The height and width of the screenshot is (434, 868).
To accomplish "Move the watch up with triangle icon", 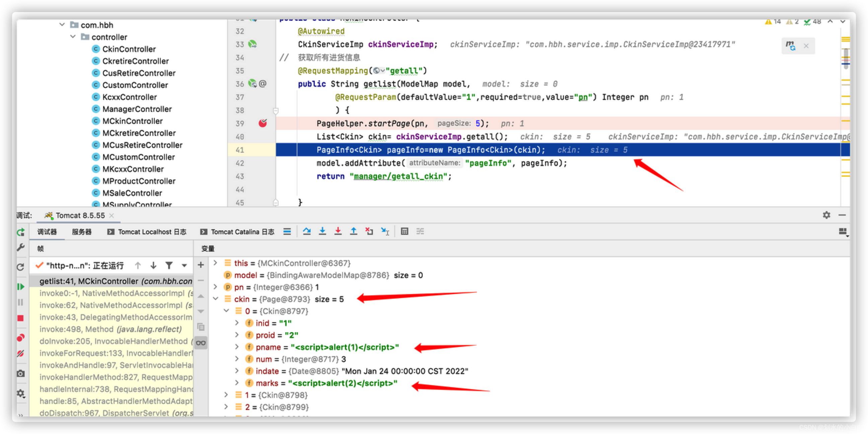I will point(201,296).
